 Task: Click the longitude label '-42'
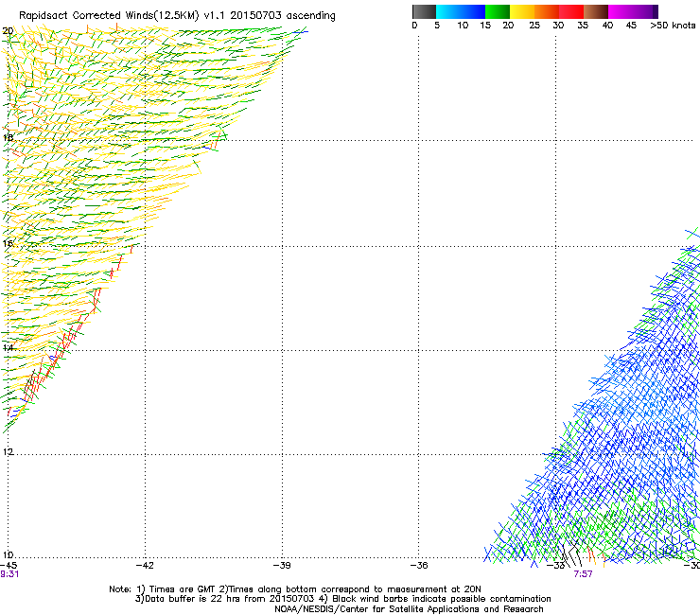point(145,566)
